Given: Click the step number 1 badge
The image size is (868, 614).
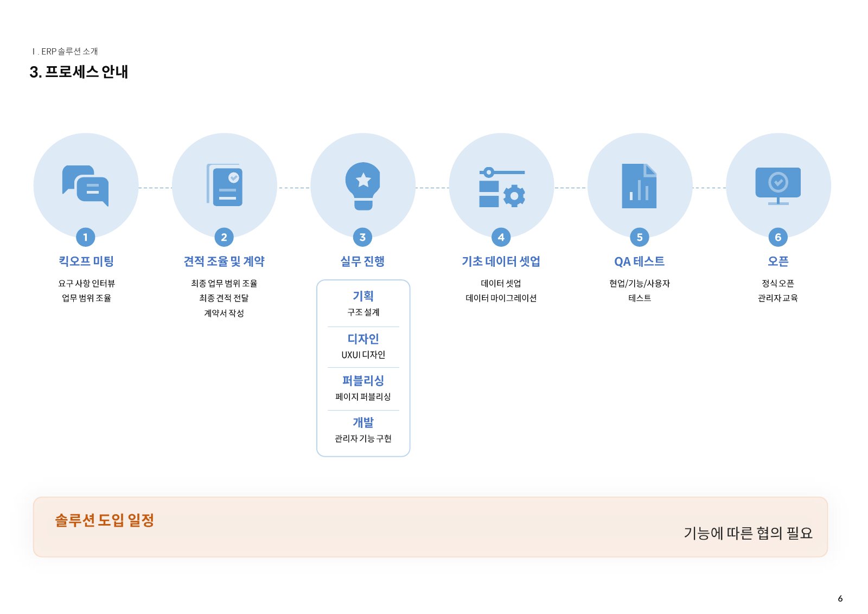Looking at the screenshot, I should tap(86, 237).
